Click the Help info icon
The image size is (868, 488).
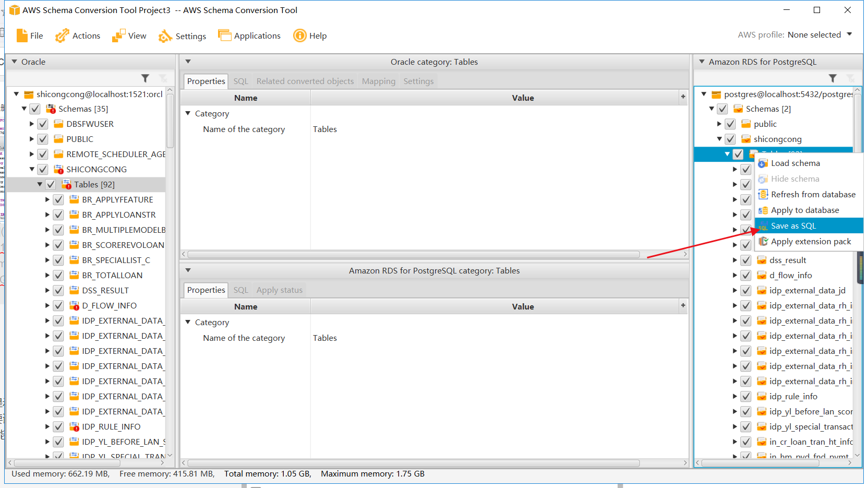(x=300, y=35)
